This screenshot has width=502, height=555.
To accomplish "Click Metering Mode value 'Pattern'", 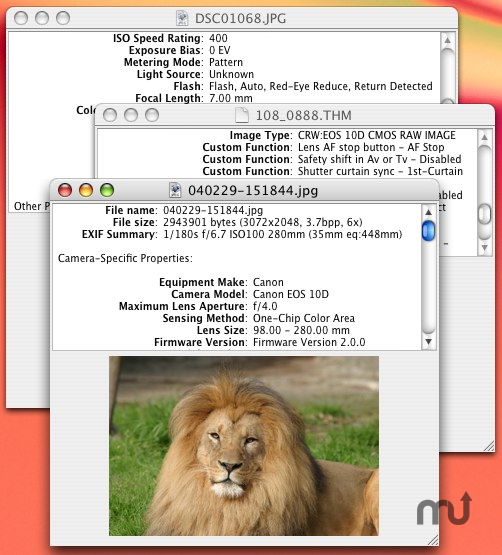I will click(x=226, y=62).
